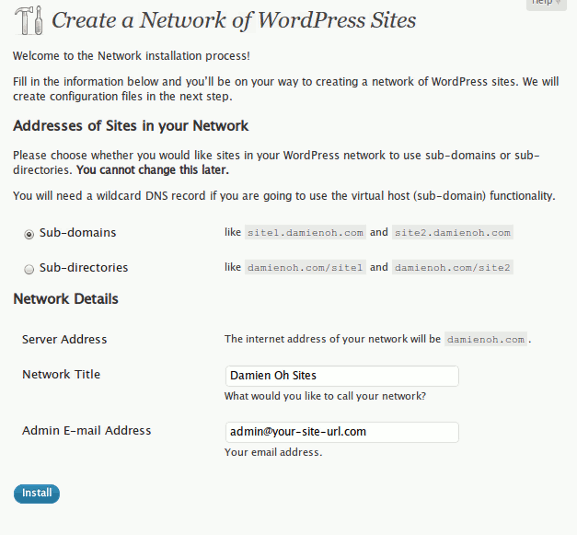Click the Admin E-mail Address input field
Screen dimensions: 577x535
[x=342, y=432]
